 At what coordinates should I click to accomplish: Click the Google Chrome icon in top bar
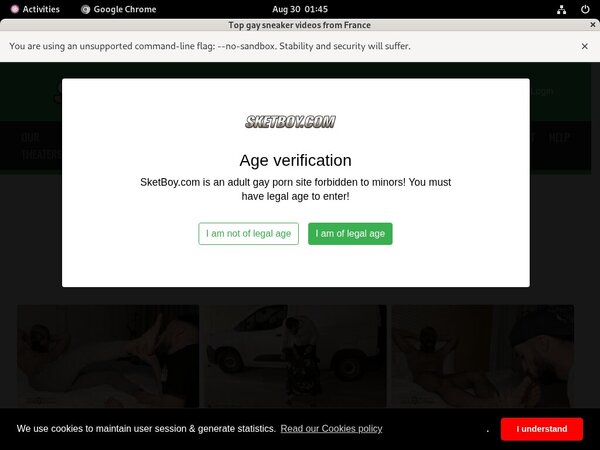(86, 9)
